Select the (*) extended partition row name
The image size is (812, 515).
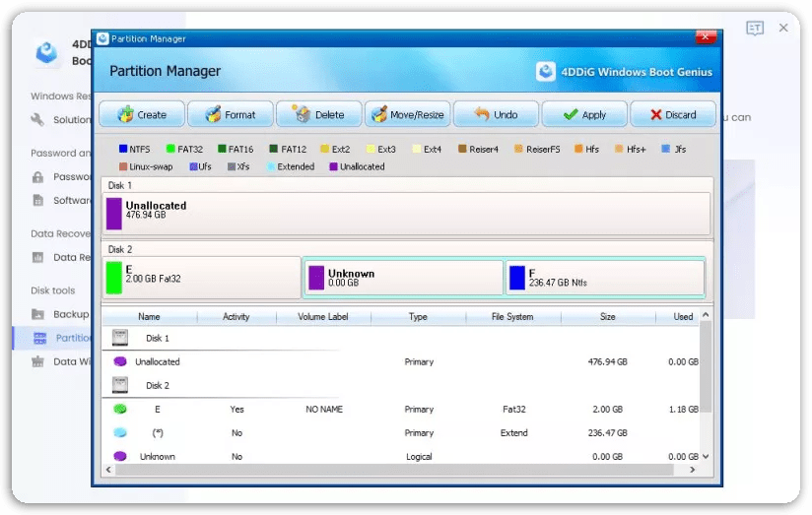point(158,433)
